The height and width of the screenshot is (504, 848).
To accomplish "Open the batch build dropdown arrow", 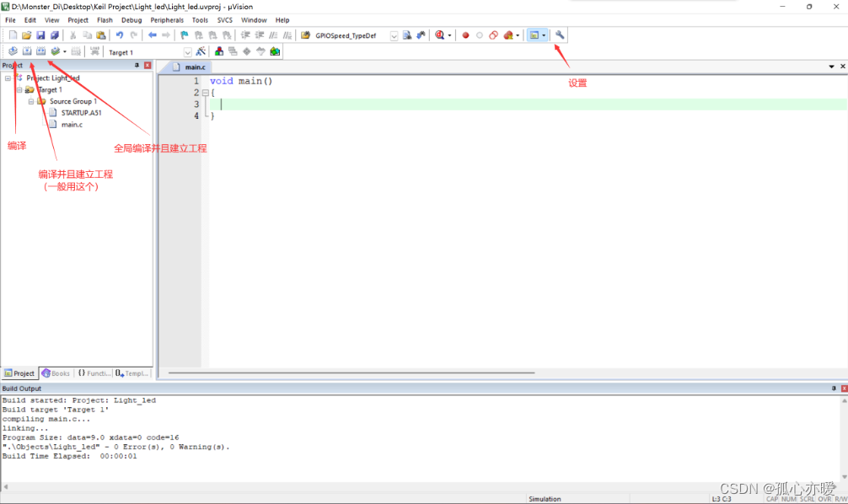I will click(65, 52).
